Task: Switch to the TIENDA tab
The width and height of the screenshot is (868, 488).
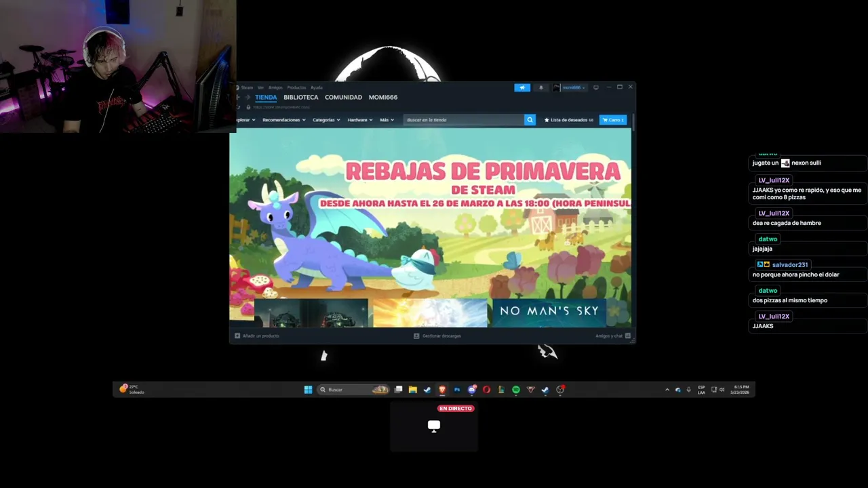Action: click(x=266, y=97)
